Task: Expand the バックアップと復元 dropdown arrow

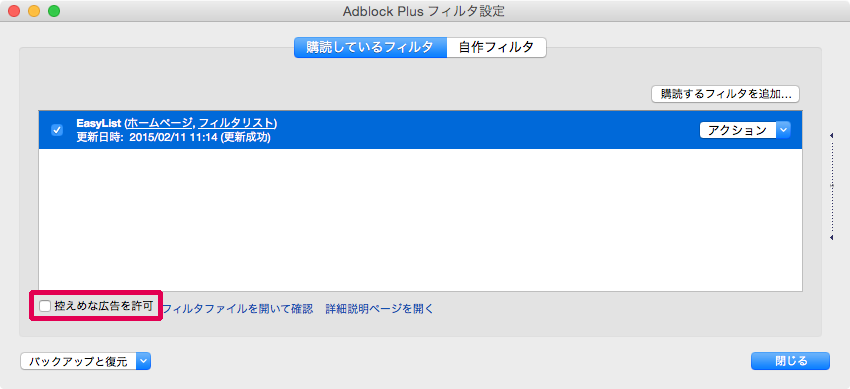Action: tap(144, 361)
